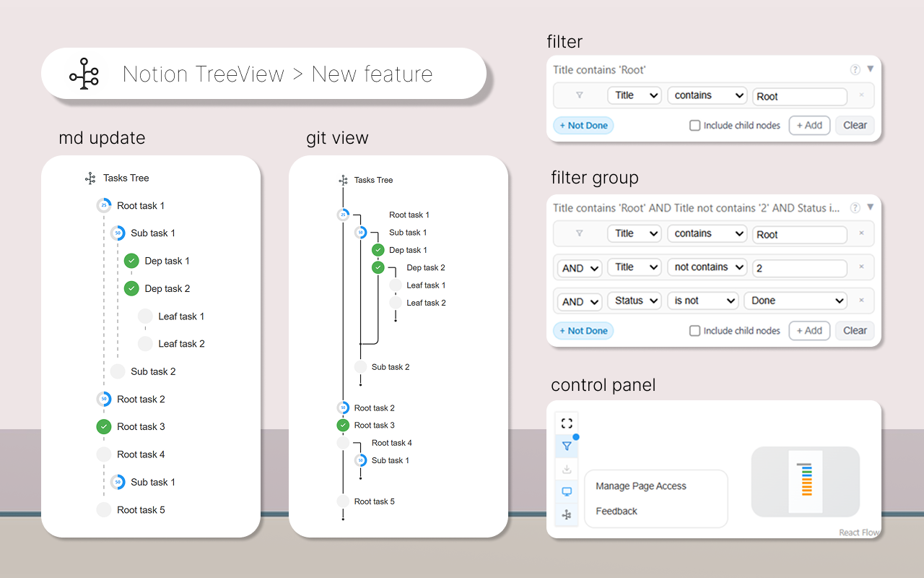The height and width of the screenshot is (578, 924).
Task: Remove the single condition row in the filter panel
Action: 861,95
